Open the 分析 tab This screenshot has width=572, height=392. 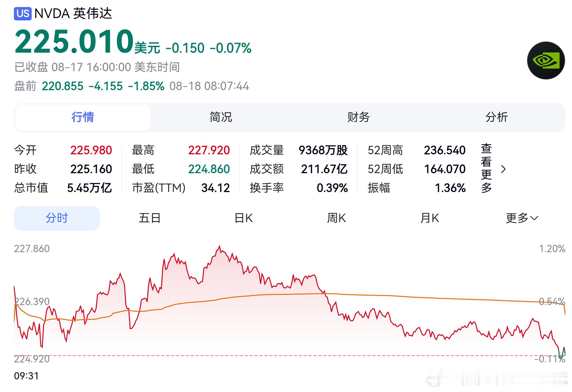[x=497, y=117]
